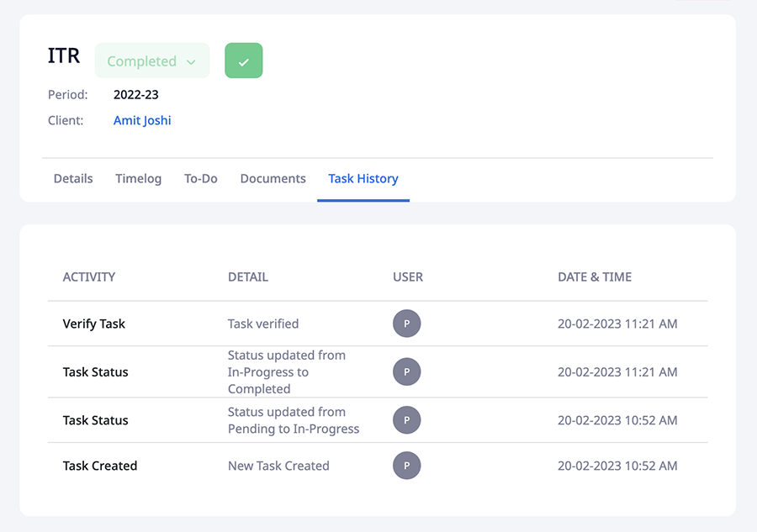
Task: Select the Documents tab
Action: coord(273,178)
